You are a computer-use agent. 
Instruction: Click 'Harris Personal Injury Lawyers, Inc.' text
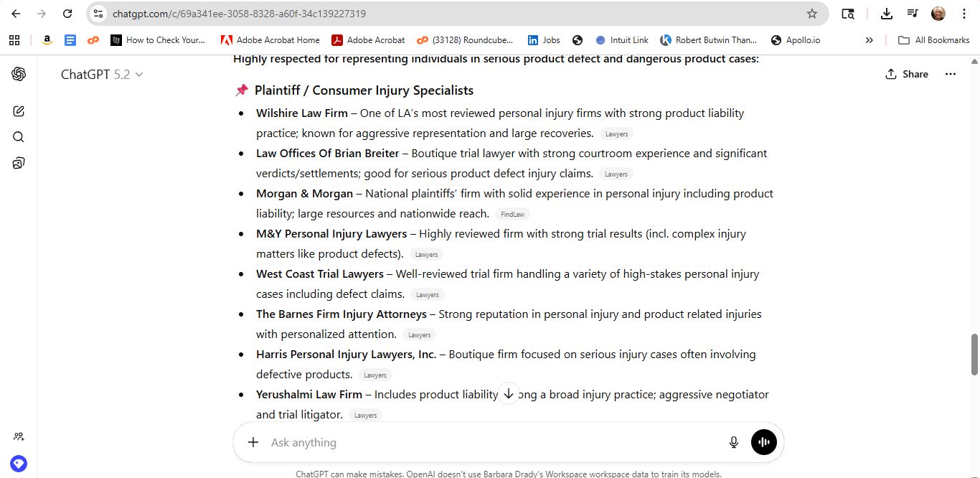pyautogui.click(x=346, y=355)
